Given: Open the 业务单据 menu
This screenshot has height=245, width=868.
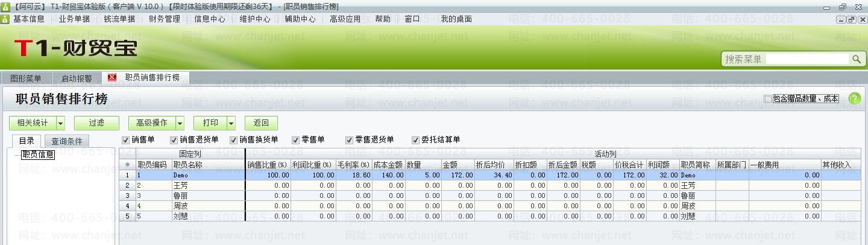Looking at the screenshot, I should (74, 19).
